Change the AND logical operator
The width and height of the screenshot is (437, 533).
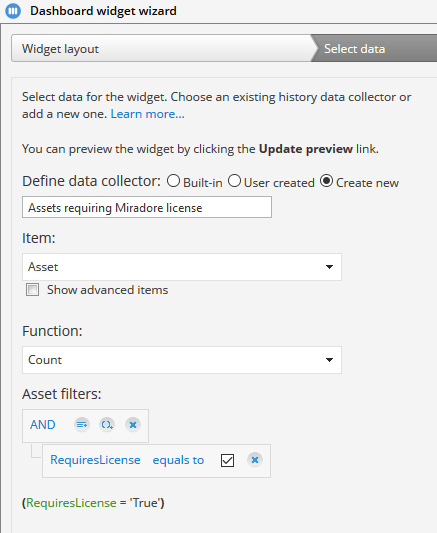(x=42, y=425)
